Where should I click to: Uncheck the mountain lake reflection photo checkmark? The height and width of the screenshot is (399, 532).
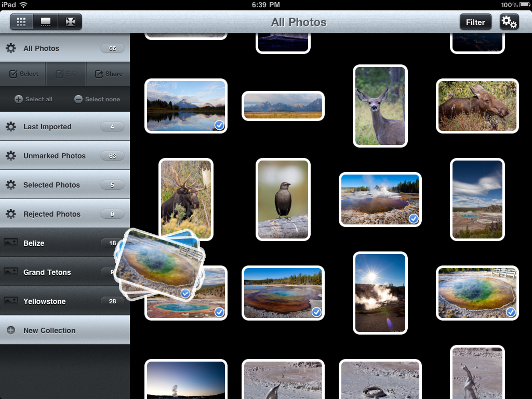click(x=220, y=125)
